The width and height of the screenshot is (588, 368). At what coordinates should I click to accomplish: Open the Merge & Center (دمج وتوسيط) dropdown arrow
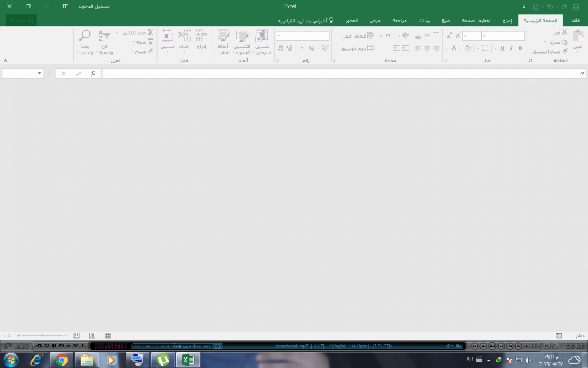pyautogui.click(x=336, y=48)
